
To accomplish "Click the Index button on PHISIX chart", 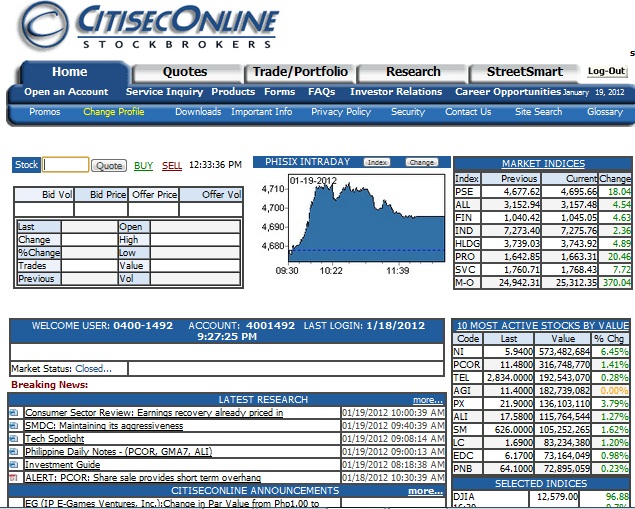I will [x=377, y=162].
